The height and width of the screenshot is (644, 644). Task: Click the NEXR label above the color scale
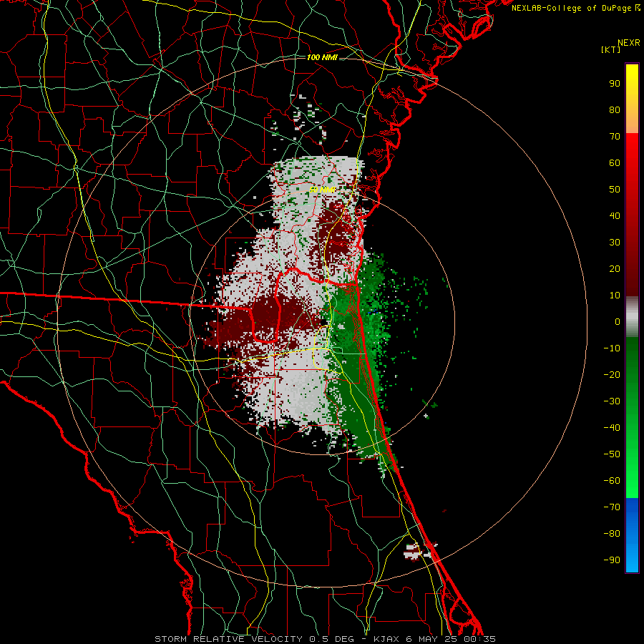628,43
